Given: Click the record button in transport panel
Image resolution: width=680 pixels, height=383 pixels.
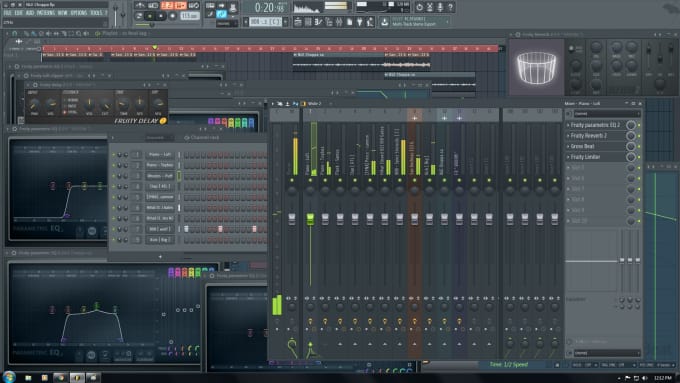Looking at the screenshot, I should 173,16.
